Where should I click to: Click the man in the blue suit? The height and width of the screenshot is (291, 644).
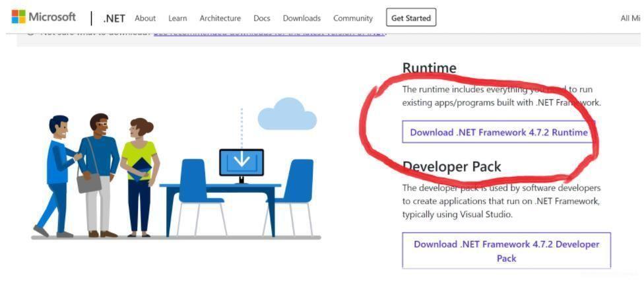point(58,173)
